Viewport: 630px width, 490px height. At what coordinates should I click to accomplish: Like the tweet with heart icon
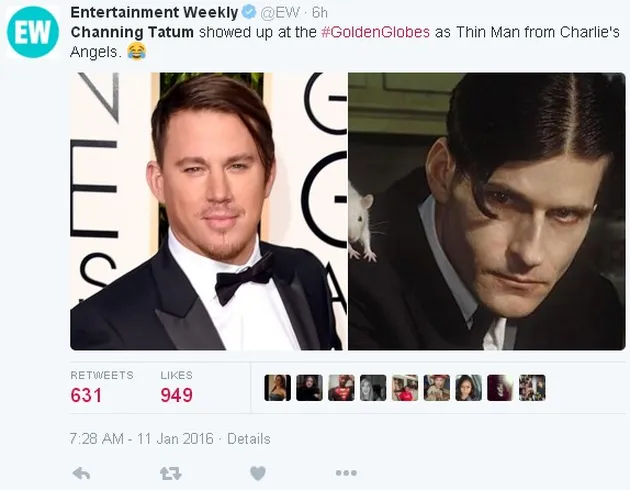pyautogui.click(x=258, y=474)
